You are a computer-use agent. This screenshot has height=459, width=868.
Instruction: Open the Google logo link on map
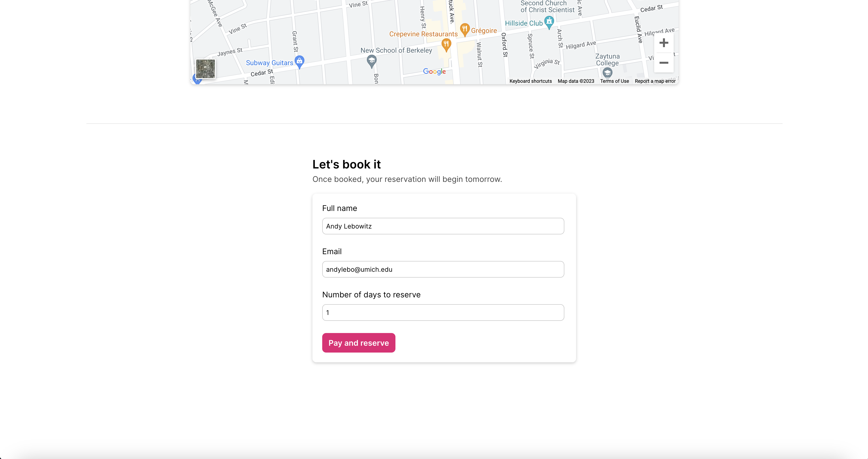click(x=434, y=72)
